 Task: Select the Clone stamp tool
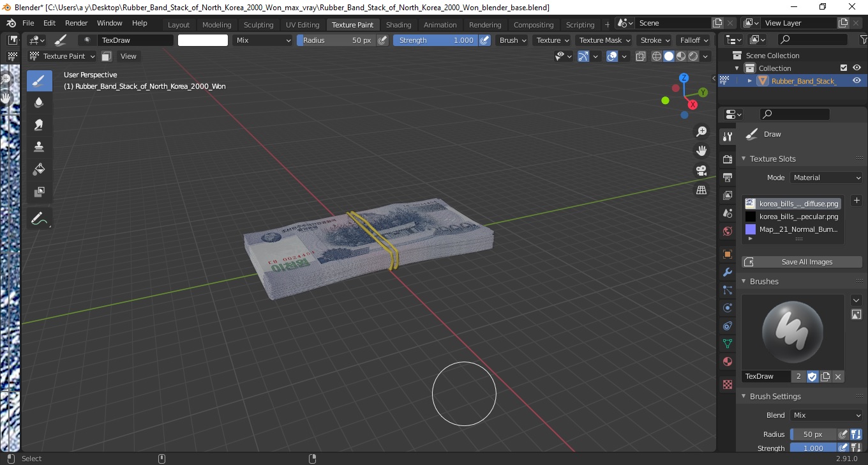pos(40,147)
